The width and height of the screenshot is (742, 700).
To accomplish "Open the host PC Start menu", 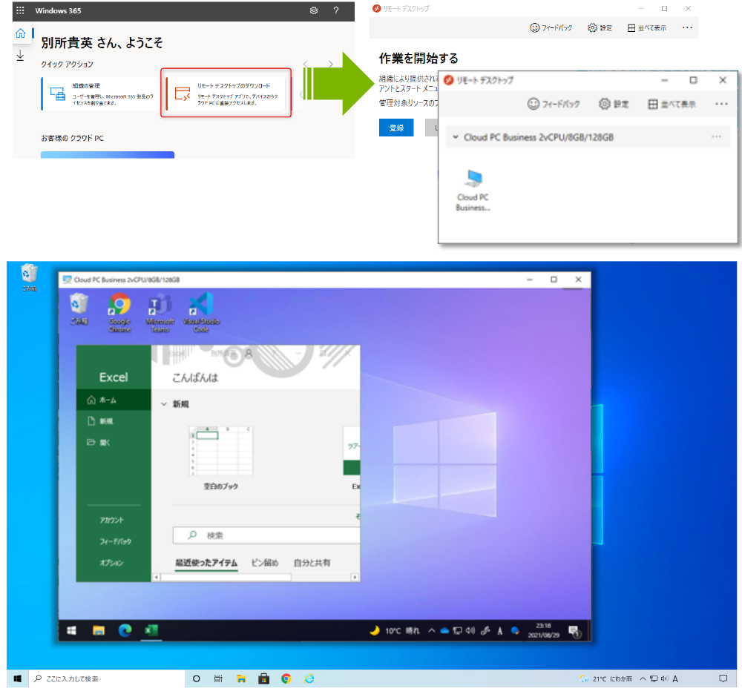I will [18, 678].
